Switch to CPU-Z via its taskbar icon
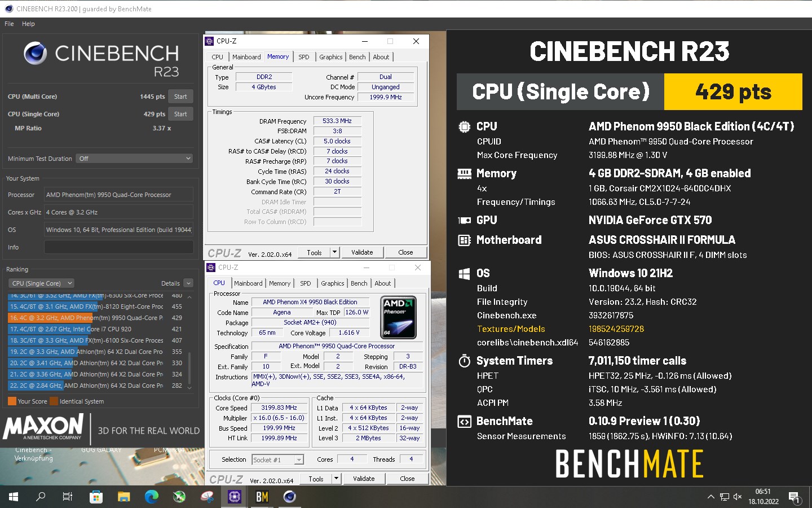The height and width of the screenshot is (508, 812). coord(235,497)
